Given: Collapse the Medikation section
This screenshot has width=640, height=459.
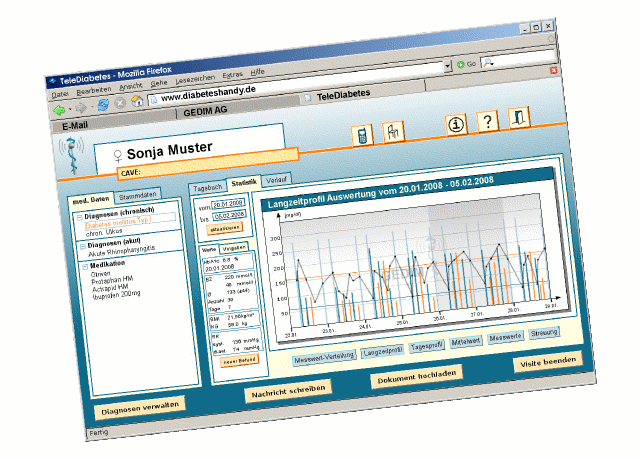Looking at the screenshot, I should (x=85, y=266).
